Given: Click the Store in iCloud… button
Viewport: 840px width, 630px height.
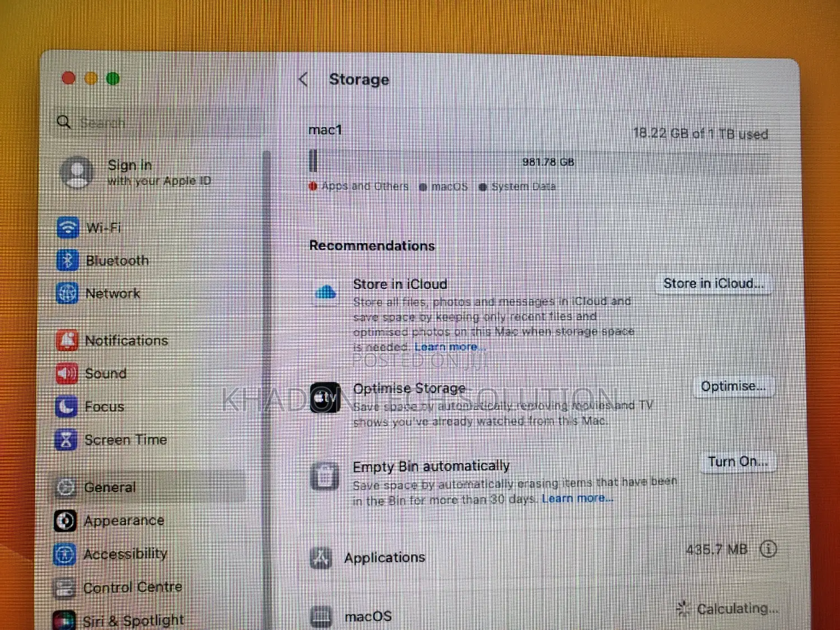Looking at the screenshot, I should [713, 283].
